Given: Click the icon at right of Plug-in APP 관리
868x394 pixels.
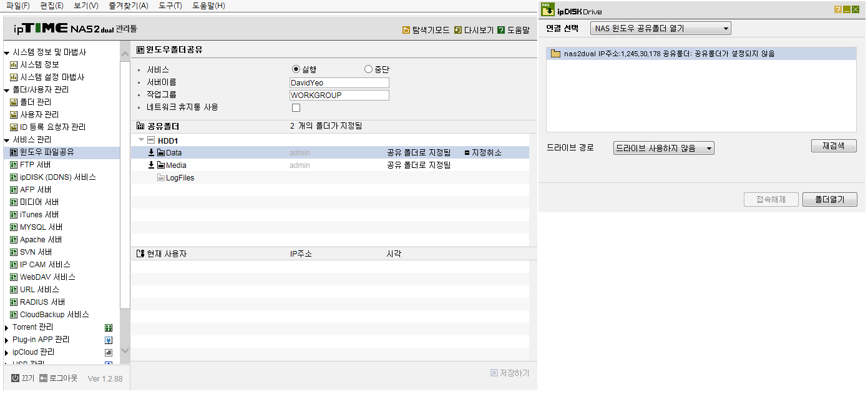Looking at the screenshot, I should click(109, 340).
